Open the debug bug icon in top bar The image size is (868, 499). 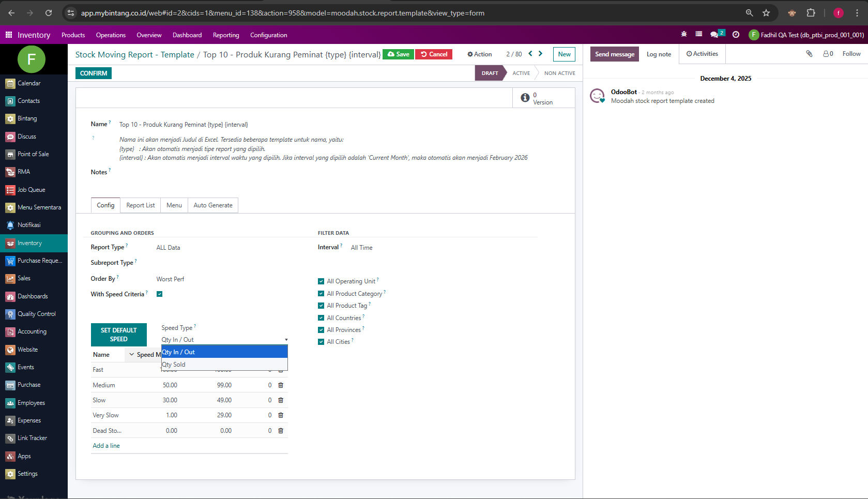pos(684,35)
